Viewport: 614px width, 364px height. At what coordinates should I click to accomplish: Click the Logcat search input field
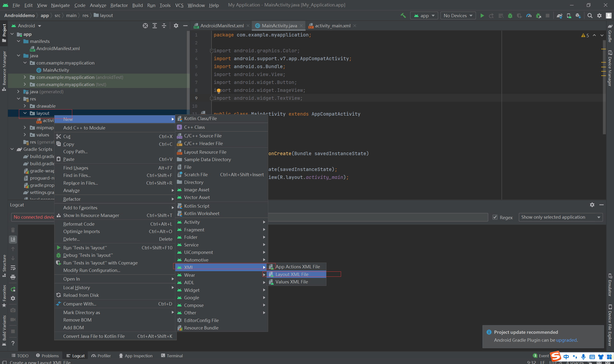click(378, 217)
